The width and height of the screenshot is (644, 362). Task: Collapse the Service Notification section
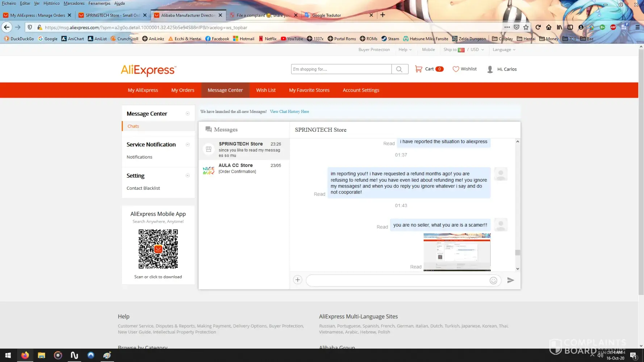(x=188, y=144)
